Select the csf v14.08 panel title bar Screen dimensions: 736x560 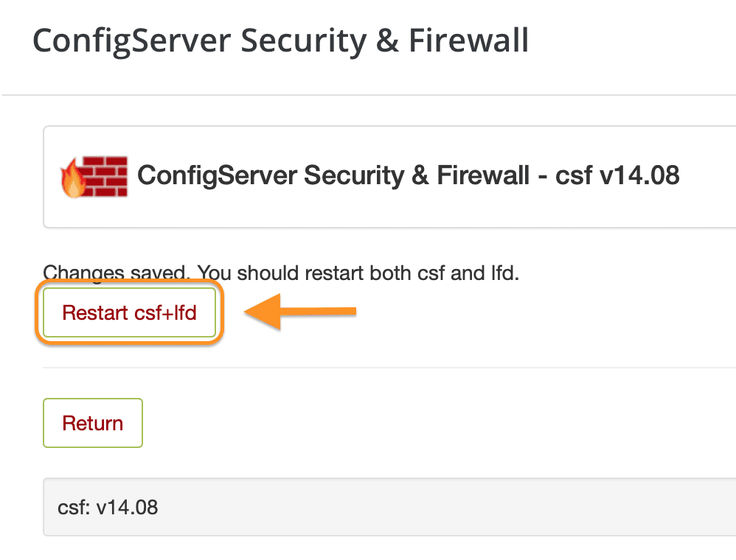tap(408, 175)
